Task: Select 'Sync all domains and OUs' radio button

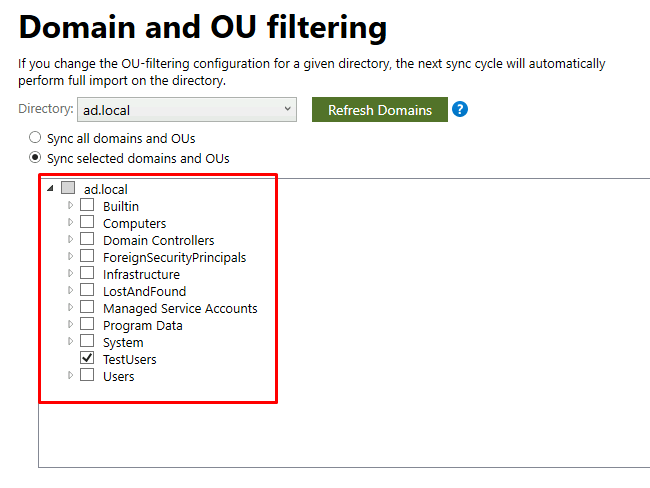Action: click(36, 138)
